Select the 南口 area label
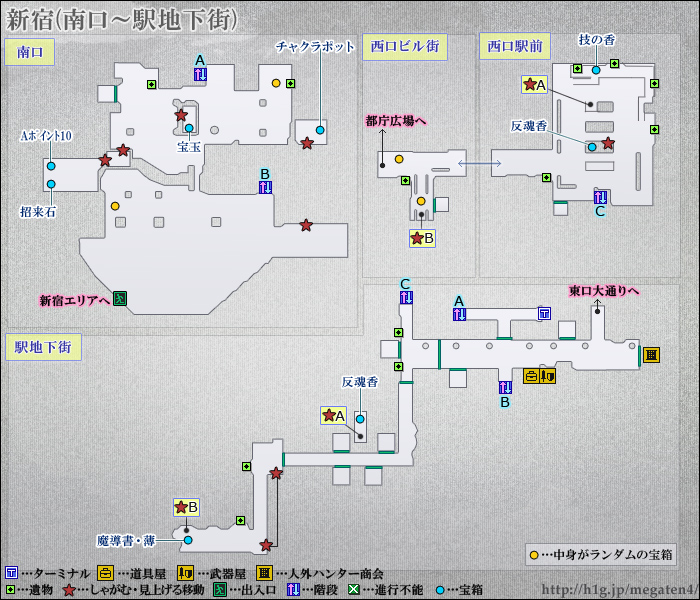 (x=29, y=52)
